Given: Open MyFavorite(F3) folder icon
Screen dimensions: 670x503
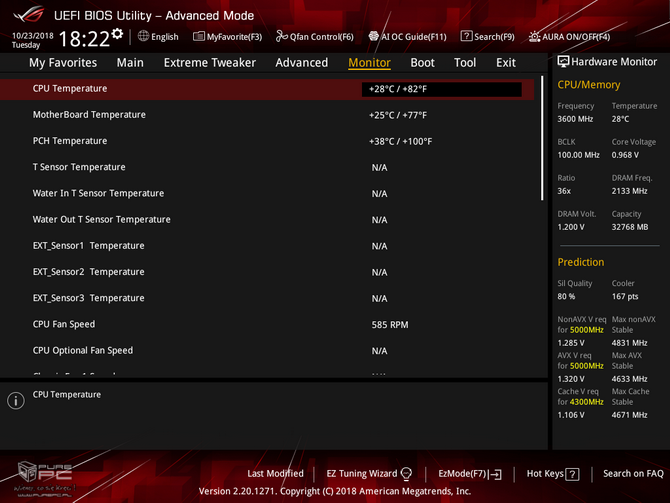Looking at the screenshot, I should [199, 36].
